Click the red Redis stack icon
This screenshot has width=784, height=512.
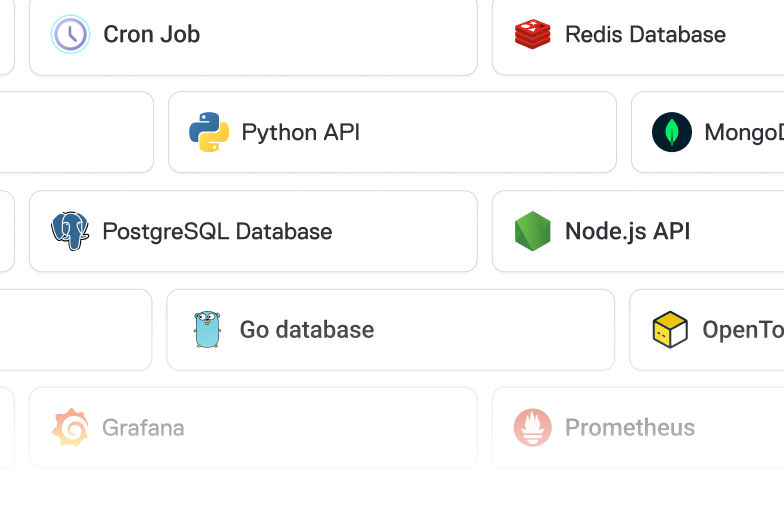(x=532, y=34)
